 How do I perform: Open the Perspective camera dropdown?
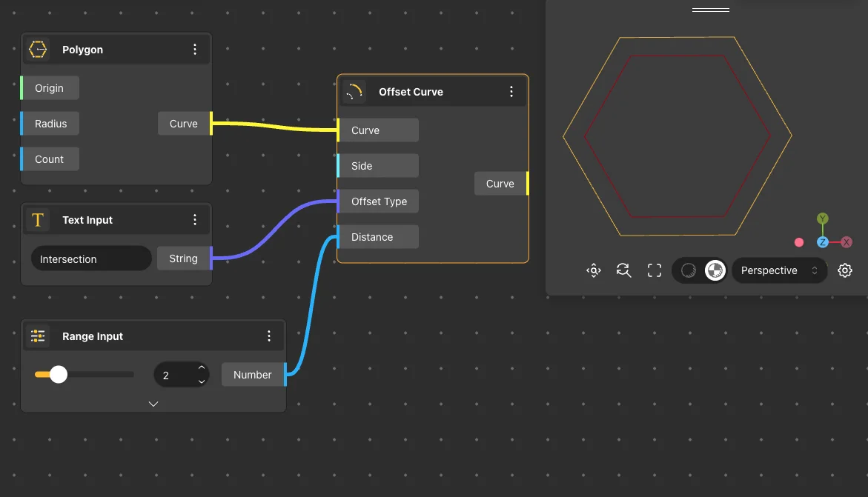tap(778, 270)
